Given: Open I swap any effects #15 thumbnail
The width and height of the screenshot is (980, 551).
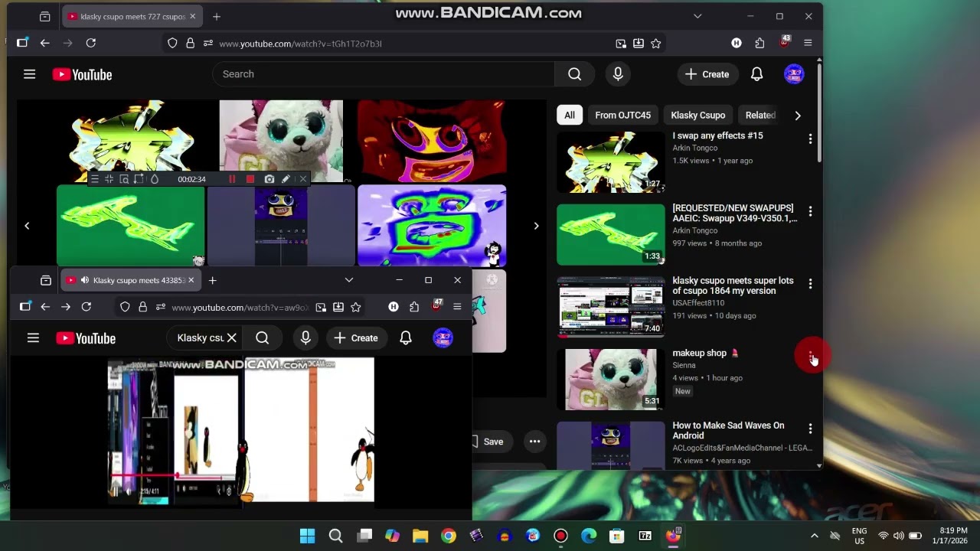Looking at the screenshot, I should [x=611, y=161].
